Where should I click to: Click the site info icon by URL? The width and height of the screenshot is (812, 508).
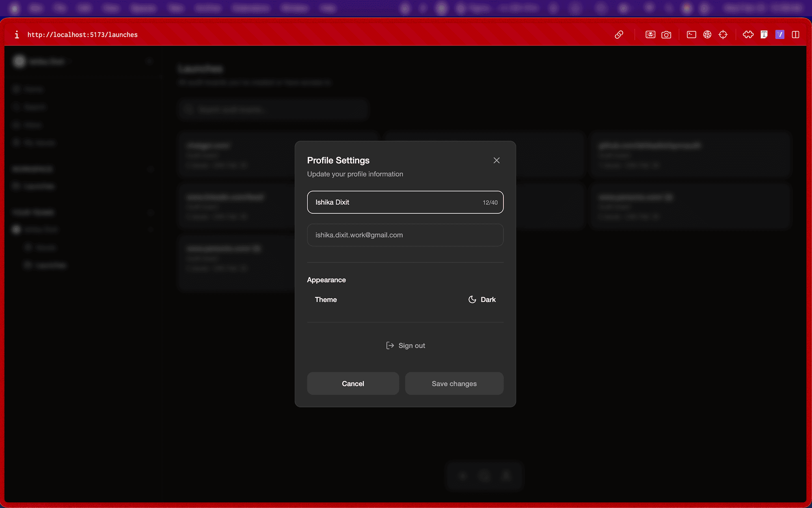[x=17, y=34]
